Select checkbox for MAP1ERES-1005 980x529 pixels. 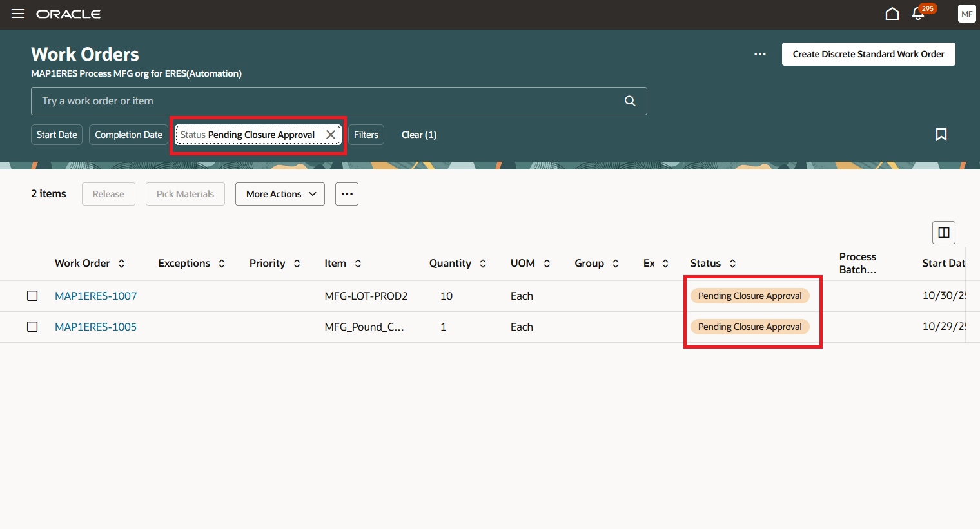pyautogui.click(x=32, y=327)
